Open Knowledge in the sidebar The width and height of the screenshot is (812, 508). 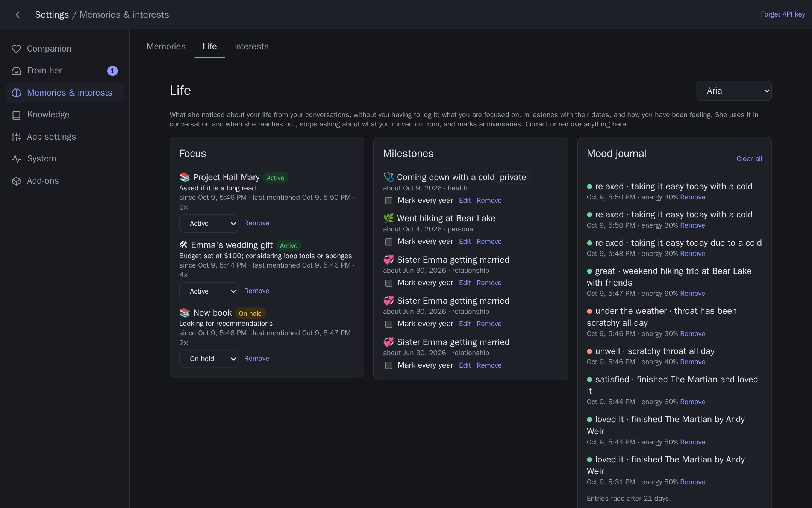(65, 115)
